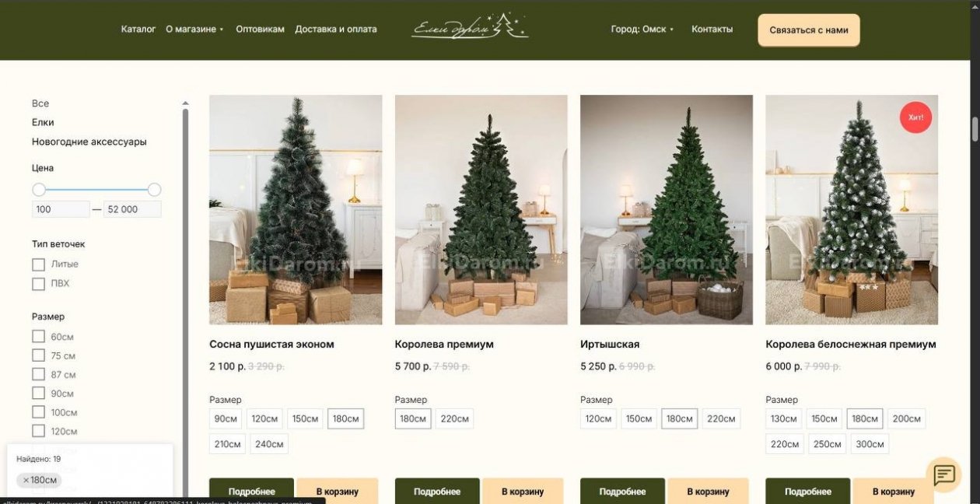Open the Королева премиум product photo
This screenshot has height=504, width=980.
[481, 209]
